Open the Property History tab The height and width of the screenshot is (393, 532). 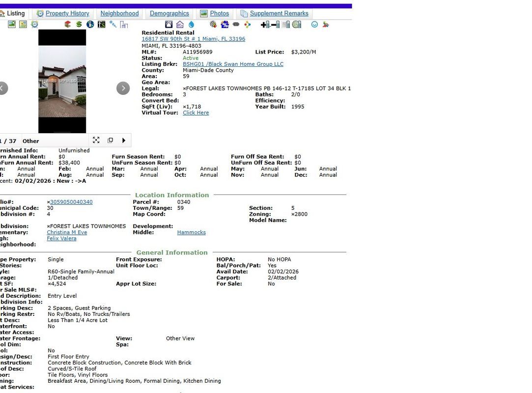click(67, 13)
